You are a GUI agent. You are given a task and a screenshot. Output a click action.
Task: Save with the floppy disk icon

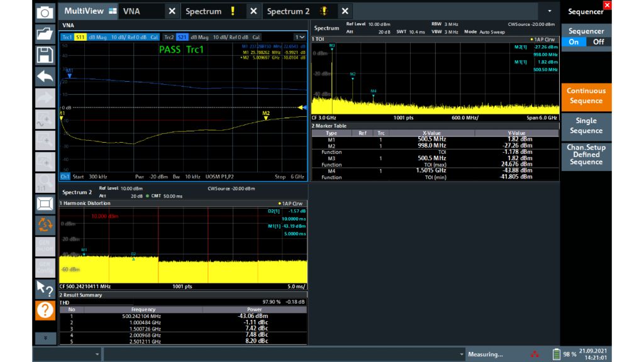tap(45, 55)
